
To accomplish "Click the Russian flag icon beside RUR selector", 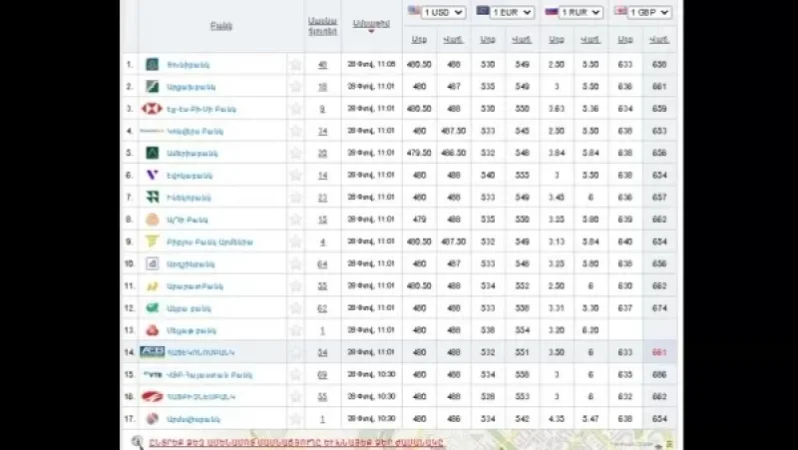I will (x=551, y=11).
